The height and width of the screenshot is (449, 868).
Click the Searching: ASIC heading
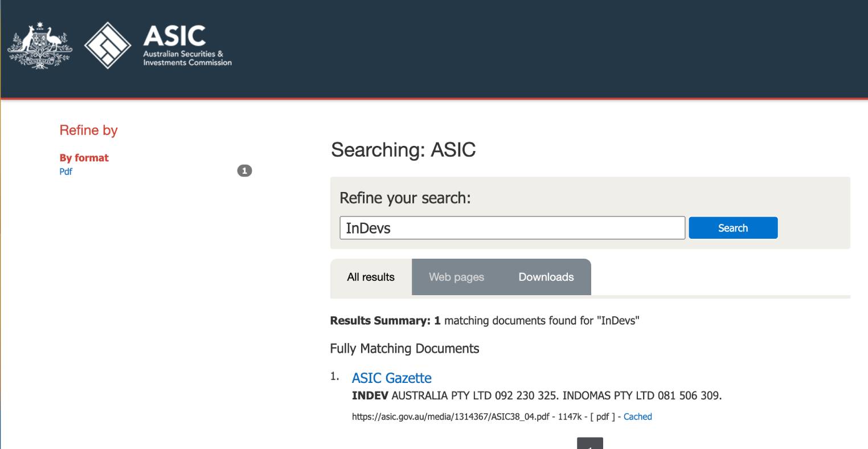point(403,150)
